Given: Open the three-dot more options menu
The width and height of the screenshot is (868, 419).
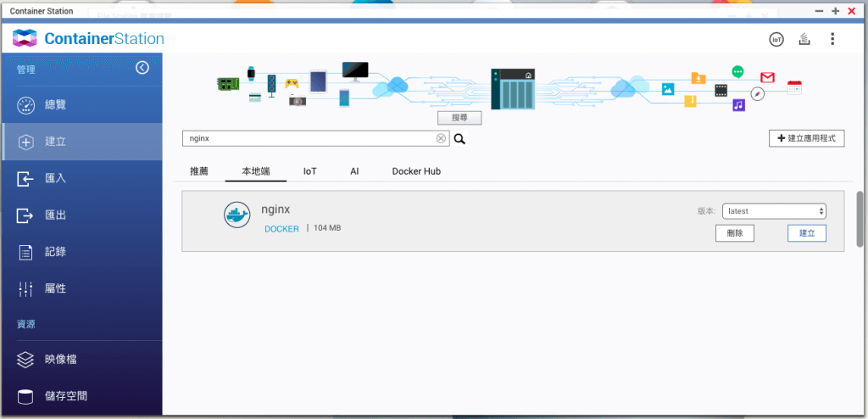Looking at the screenshot, I should point(832,39).
